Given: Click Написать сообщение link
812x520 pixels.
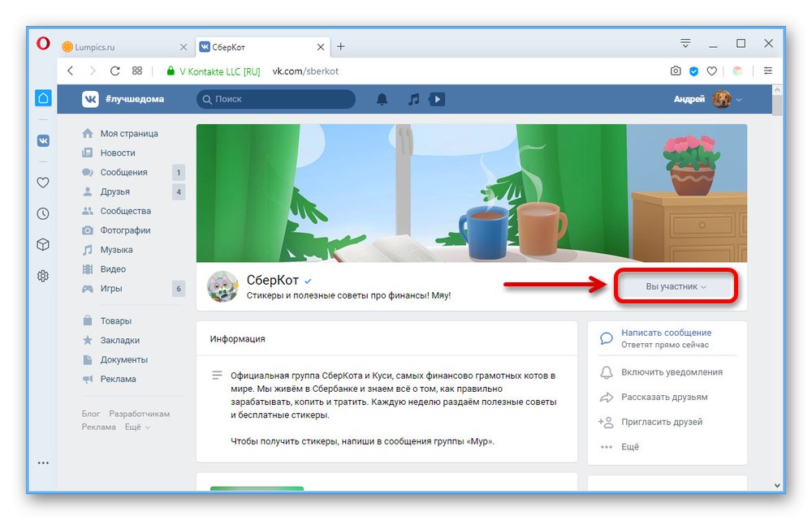Looking at the screenshot, I should (666, 333).
